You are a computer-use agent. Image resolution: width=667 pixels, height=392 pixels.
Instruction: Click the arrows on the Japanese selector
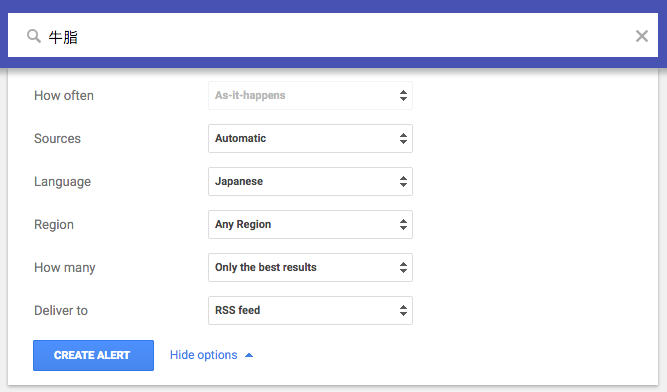click(x=403, y=182)
